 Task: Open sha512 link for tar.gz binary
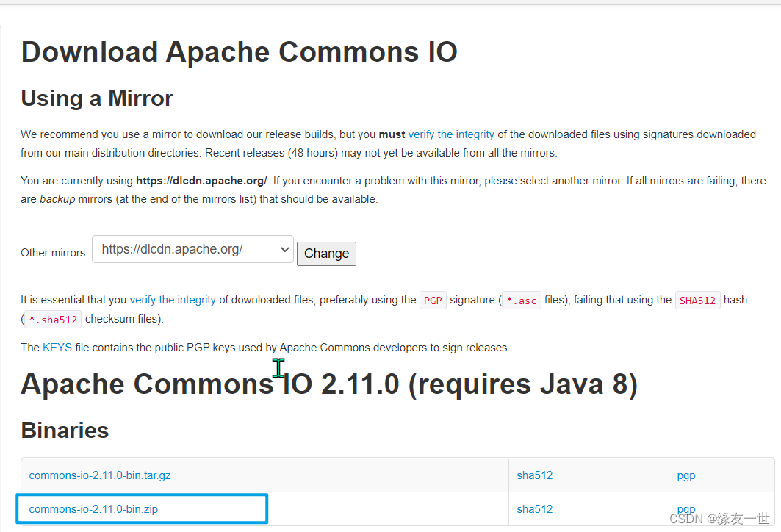(x=534, y=475)
